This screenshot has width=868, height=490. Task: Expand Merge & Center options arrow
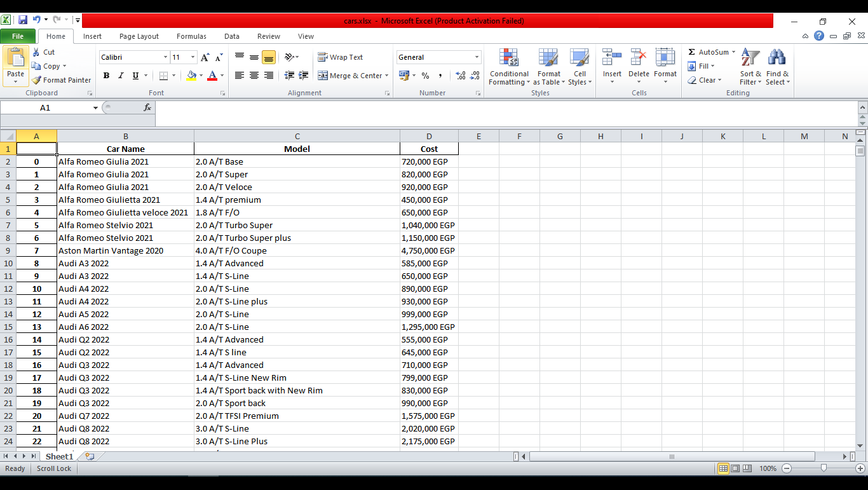click(x=386, y=76)
